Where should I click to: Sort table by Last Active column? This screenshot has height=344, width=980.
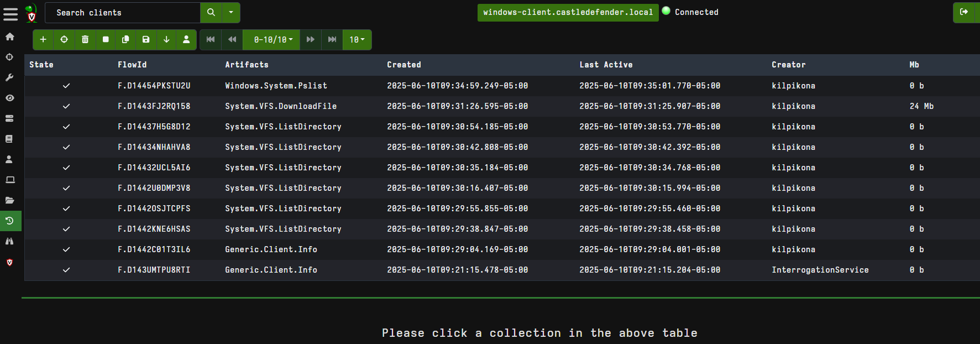606,65
